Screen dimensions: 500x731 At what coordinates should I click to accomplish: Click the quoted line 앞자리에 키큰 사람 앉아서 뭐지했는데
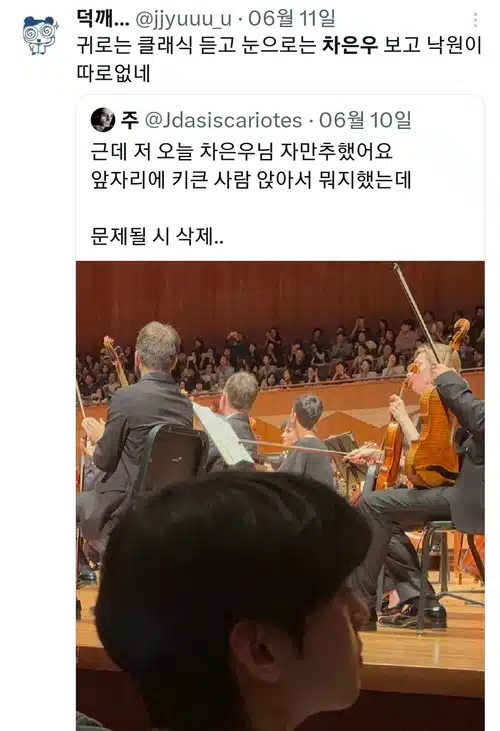click(251, 179)
